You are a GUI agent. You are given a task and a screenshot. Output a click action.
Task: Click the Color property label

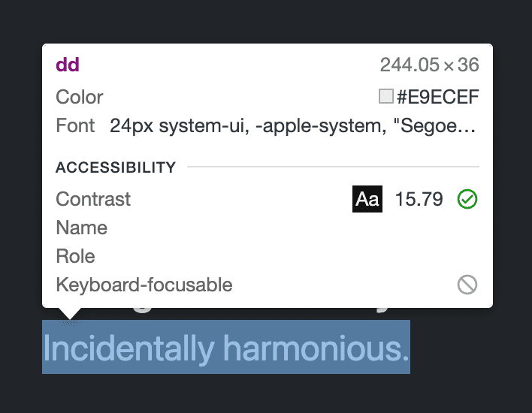click(80, 97)
